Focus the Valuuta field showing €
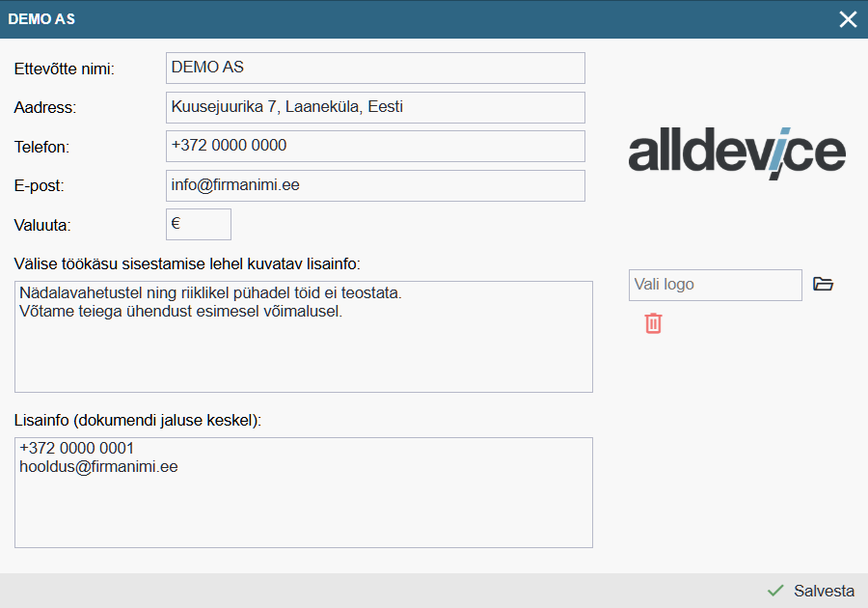Viewport: 868px width, 608px height. pos(199,224)
